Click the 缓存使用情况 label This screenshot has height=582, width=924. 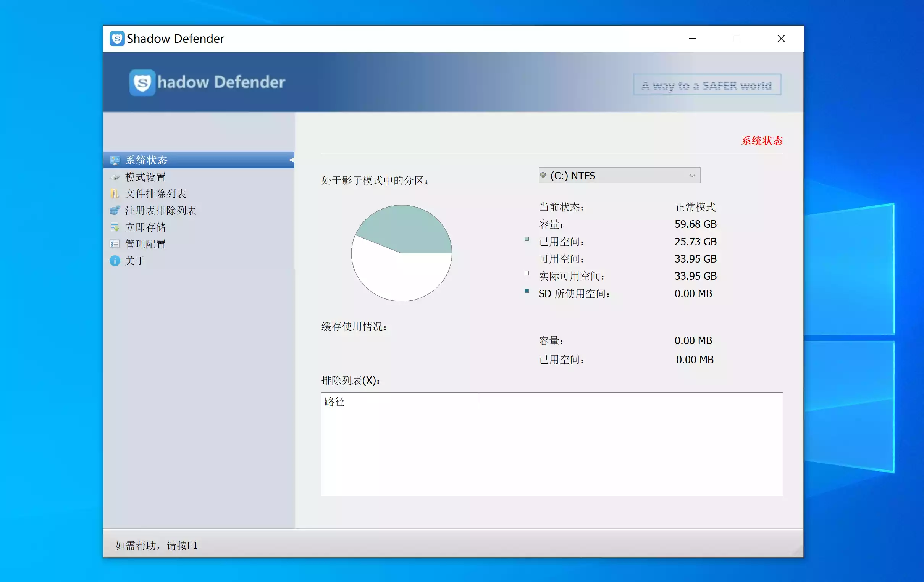click(354, 326)
